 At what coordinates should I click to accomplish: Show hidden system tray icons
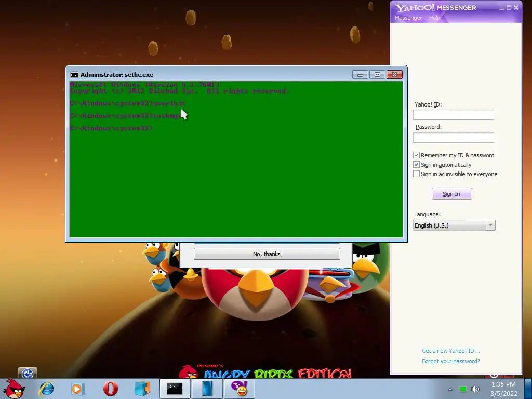pyautogui.click(x=450, y=389)
